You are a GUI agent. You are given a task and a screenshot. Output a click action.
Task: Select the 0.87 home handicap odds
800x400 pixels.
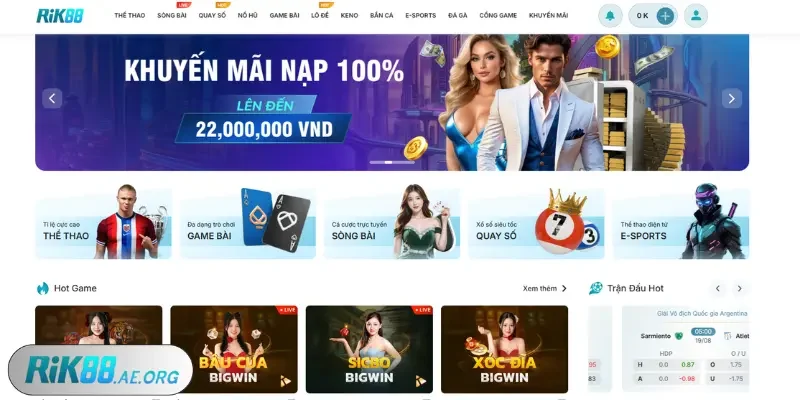click(x=687, y=365)
